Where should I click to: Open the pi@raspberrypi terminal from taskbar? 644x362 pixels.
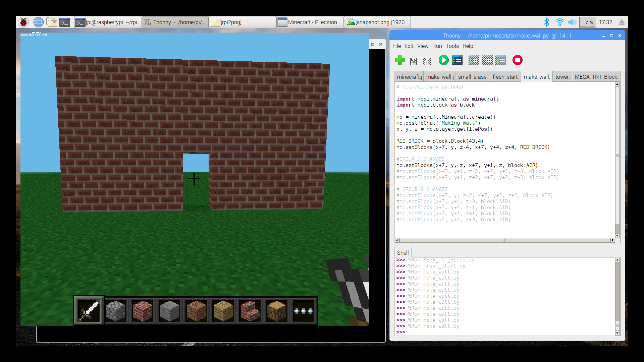(x=107, y=22)
